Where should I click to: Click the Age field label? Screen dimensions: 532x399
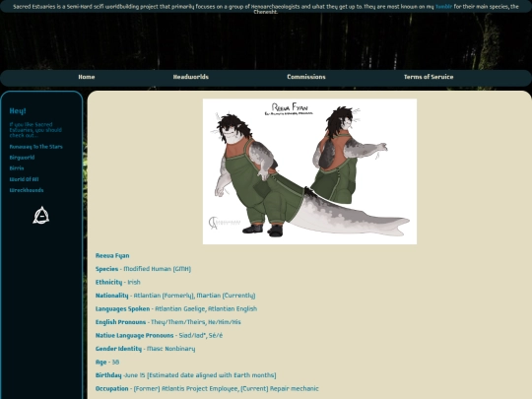(100, 363)
